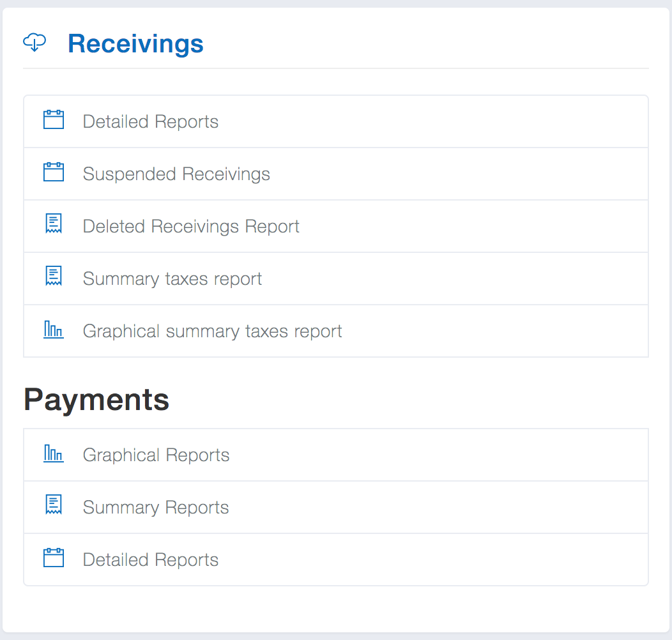Viewport: 672px width, 640px height.
Task: Click the Payments section heading
Action: pos(96,400)
